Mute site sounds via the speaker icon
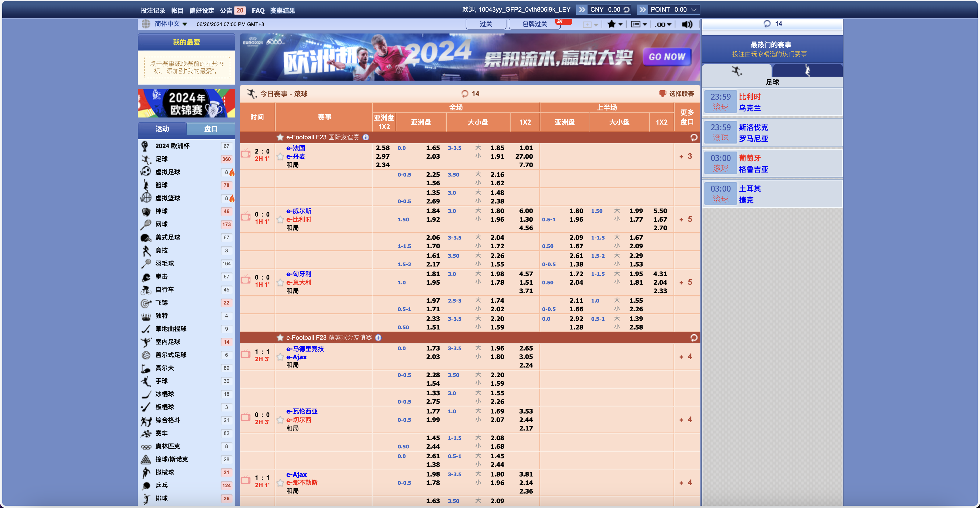This screenshot has width=980, height=508. [687, 25]
